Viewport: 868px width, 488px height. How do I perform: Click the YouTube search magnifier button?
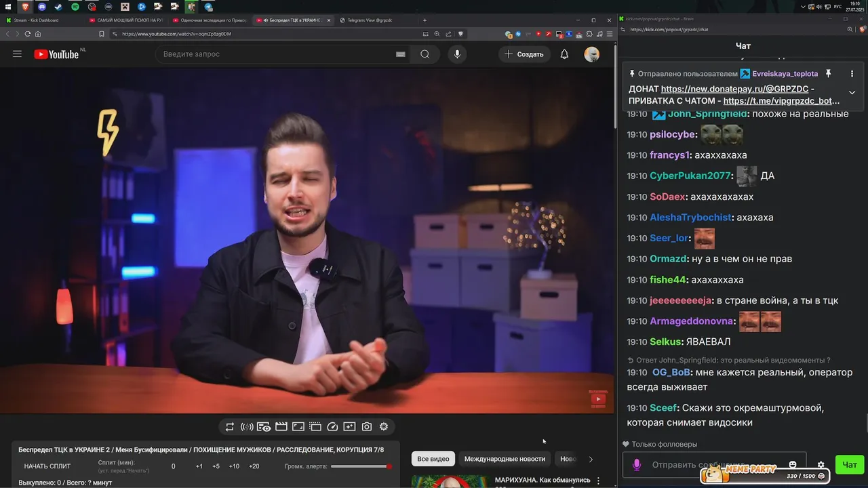[425, 54]
